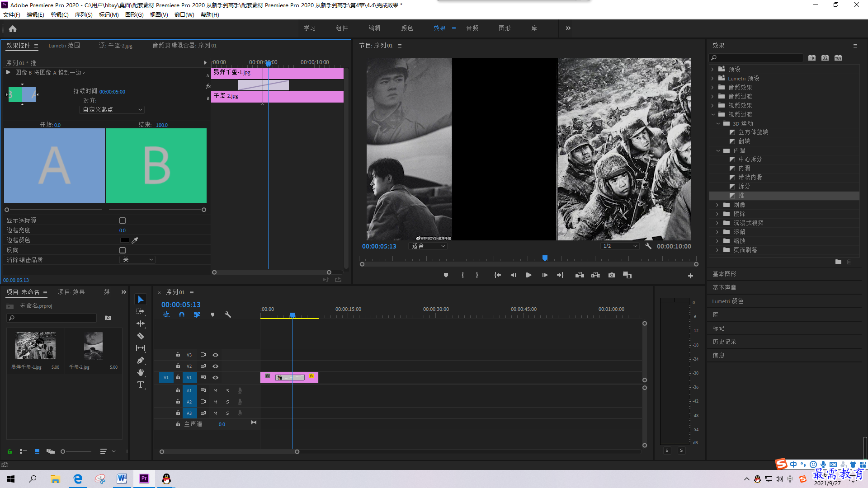Open the 适合 zoom level dropdown
The height and width of the screenshot is (488, 868).
point(428,246)
